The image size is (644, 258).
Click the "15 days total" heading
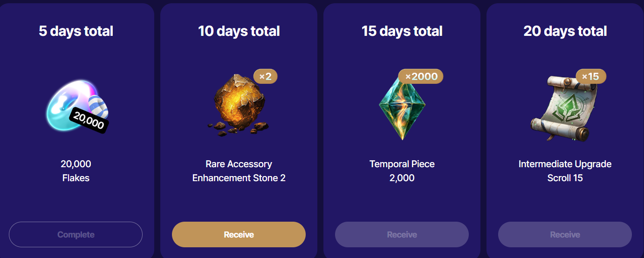tap(402, 31)
